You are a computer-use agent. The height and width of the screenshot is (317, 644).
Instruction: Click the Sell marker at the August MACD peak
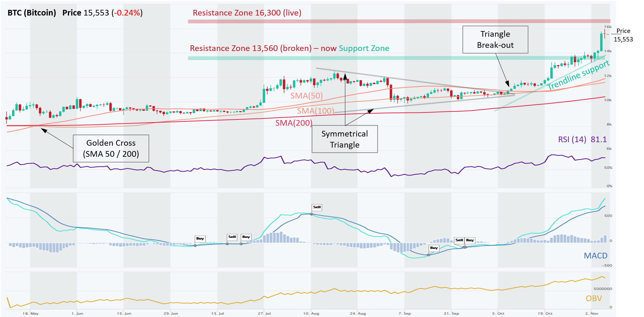[317, 207]
